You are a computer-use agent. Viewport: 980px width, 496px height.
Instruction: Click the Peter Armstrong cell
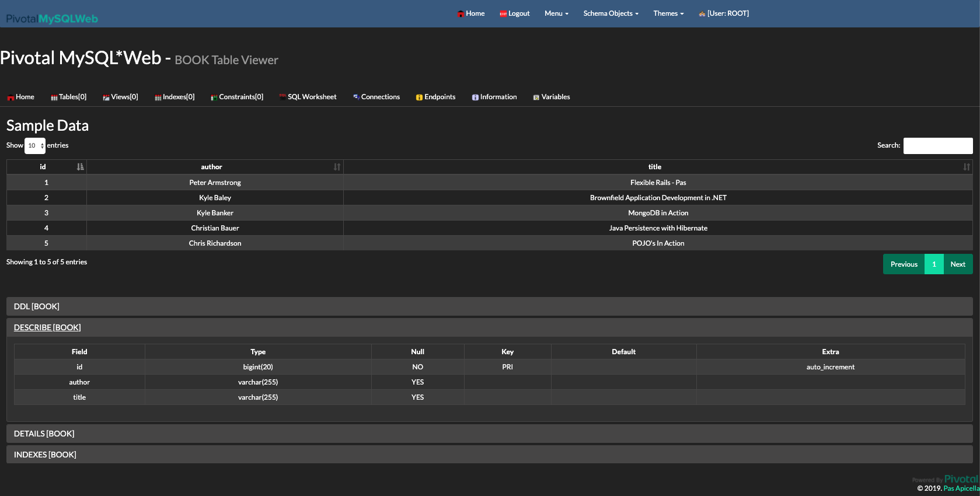coord(215,183)
